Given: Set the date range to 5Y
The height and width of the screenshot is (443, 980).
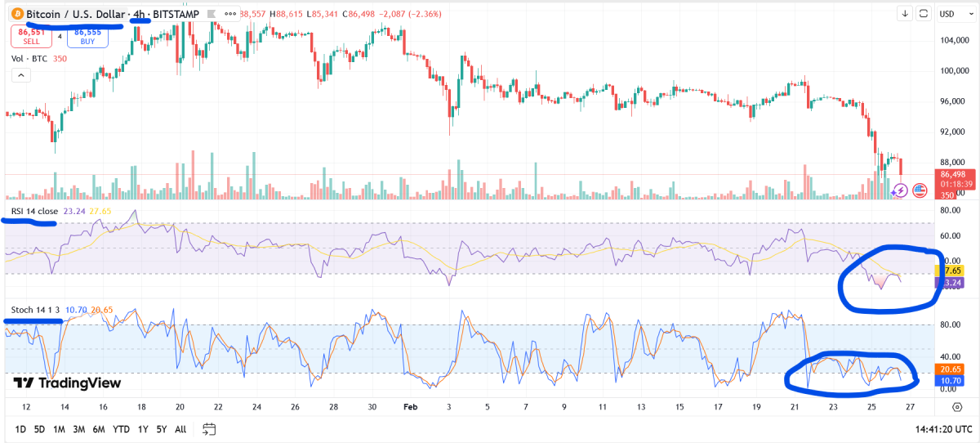Looking at the screenshot, I should tap(162, 429).
